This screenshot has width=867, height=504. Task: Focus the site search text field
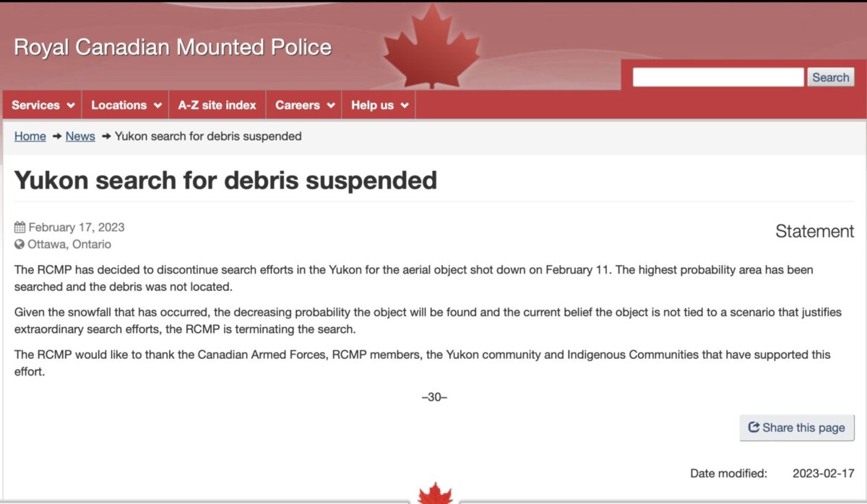pyautogui.click(x=718, y=77)
